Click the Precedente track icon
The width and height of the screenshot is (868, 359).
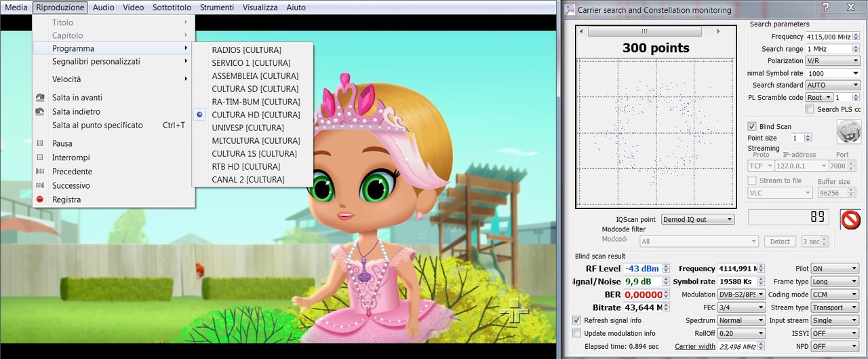coord(40,172)
